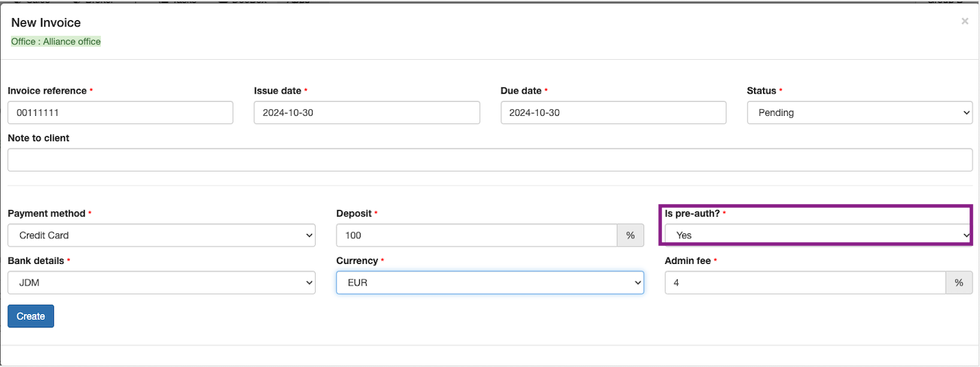Open the Status dropdown showing Pending
This screenshot has height=367, width=980.
(x=859, y=113)
